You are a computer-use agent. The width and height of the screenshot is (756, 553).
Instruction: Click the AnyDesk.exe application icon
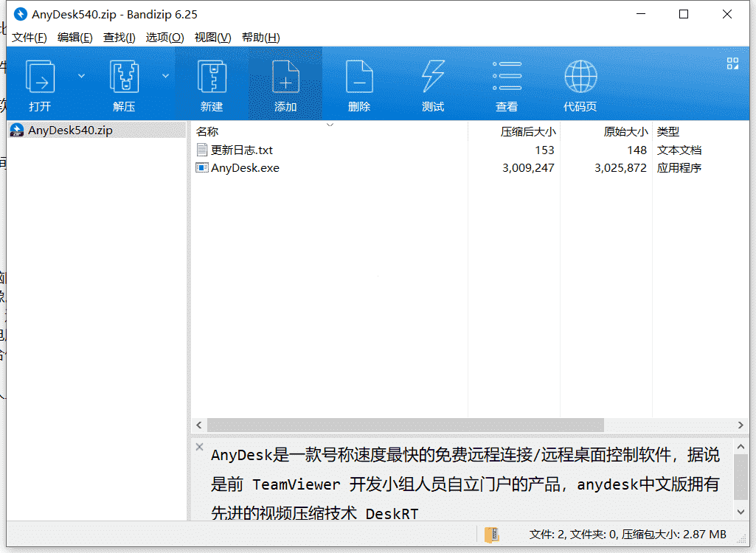tap(202, 168)
